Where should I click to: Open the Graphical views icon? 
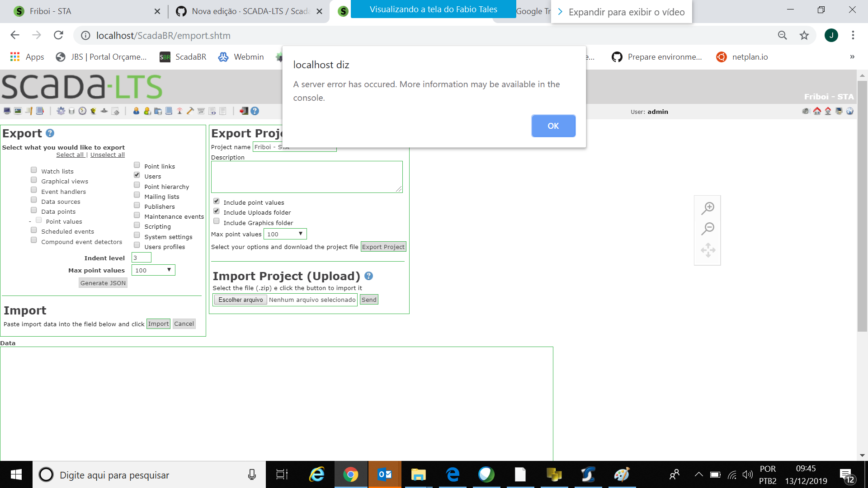[18, 112]
